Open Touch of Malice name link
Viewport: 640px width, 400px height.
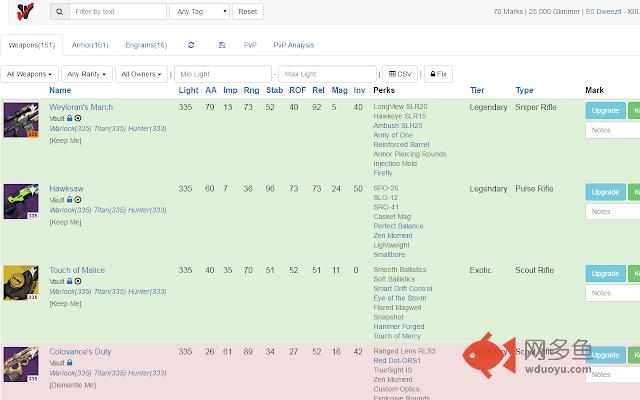[x=77, y=270]
